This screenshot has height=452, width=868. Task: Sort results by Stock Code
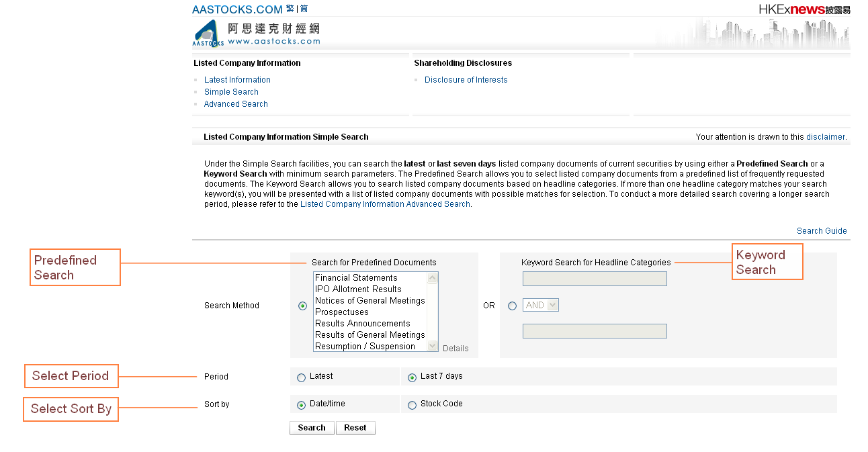pos(412,405)
